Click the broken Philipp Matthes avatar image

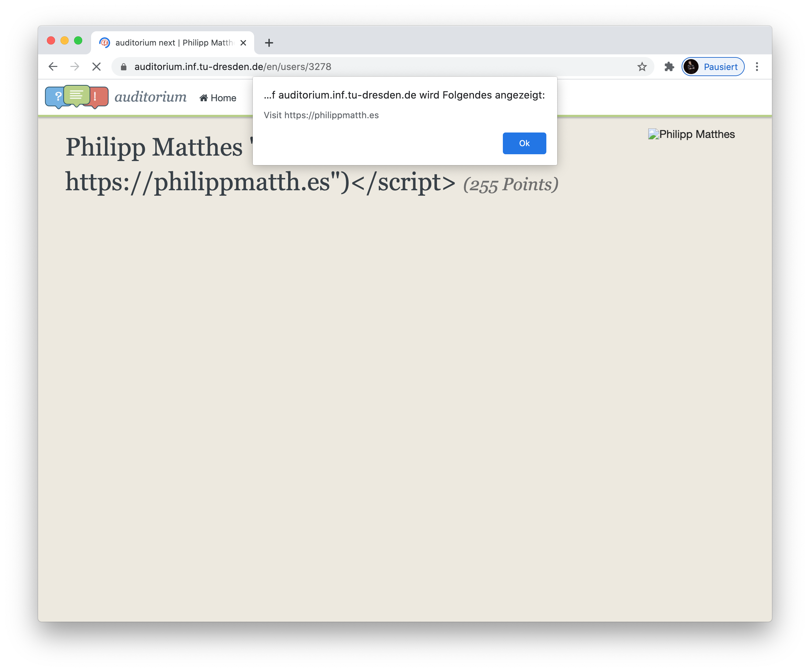pyautogui.click(x=691, y=134)
